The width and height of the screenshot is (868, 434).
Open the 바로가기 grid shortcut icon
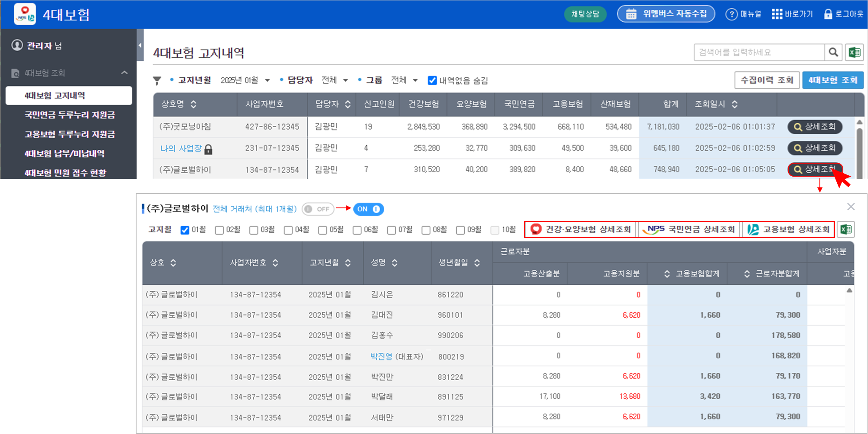(x=777, y=14)
